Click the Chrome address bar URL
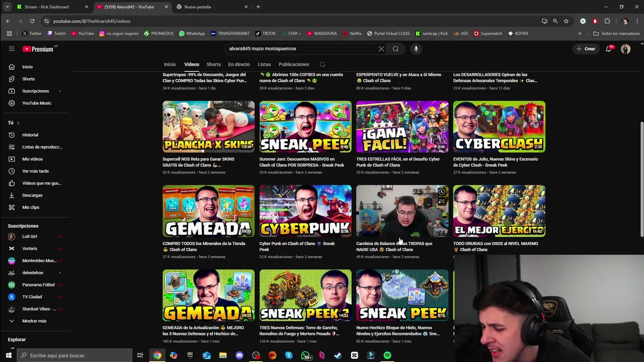Viewport: 644px width, 362px height. coord(92,21)
